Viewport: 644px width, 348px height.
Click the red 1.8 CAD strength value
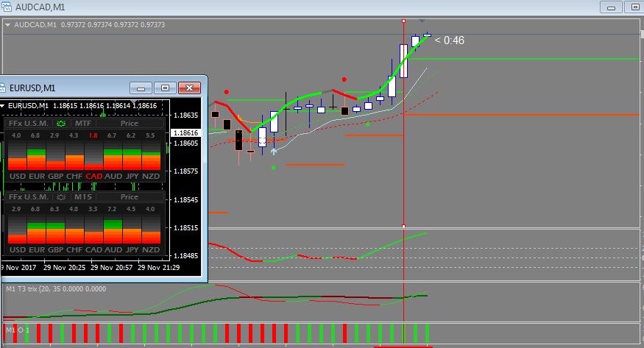[93, 135]
